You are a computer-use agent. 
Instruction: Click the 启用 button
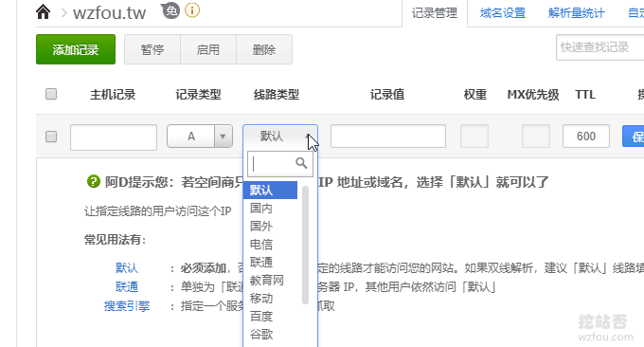[x=208, y=49]
